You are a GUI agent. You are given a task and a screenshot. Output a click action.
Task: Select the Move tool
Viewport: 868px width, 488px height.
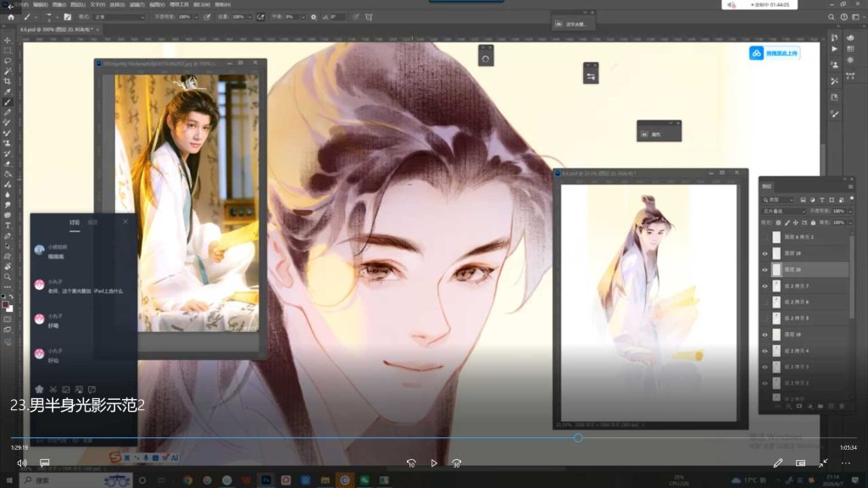point(7,41)
